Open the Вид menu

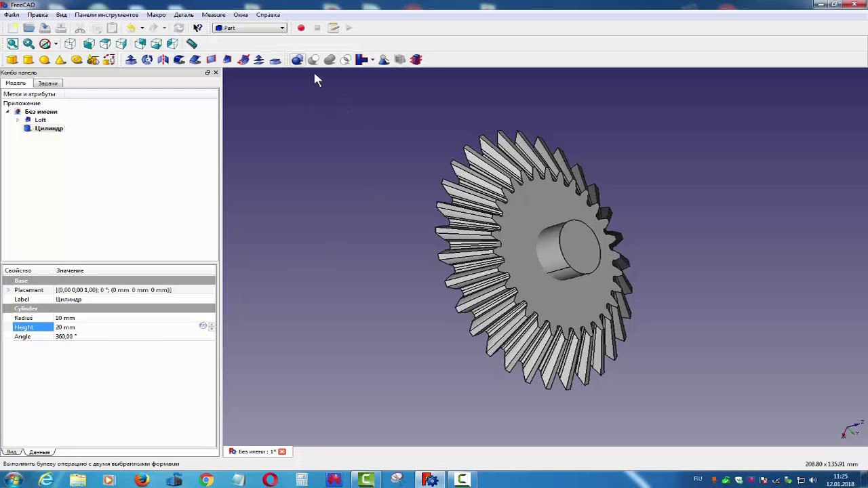(x=61, y=15)
